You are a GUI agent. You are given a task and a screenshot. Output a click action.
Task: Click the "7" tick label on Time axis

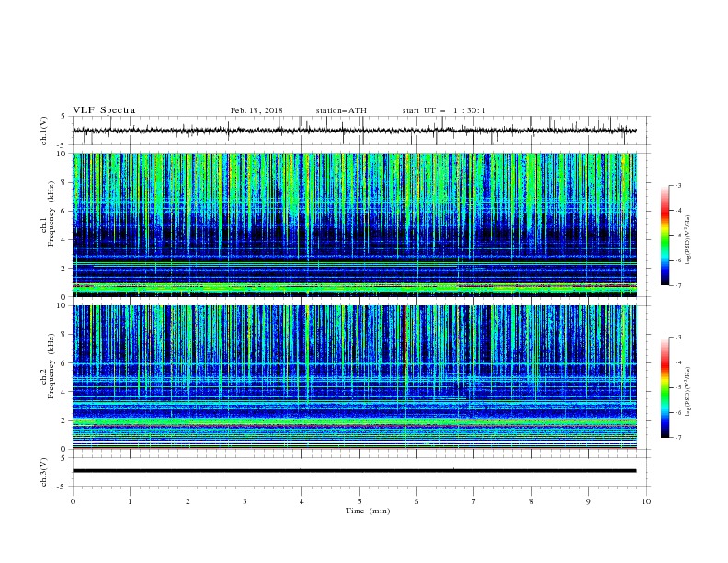[474, 501]
